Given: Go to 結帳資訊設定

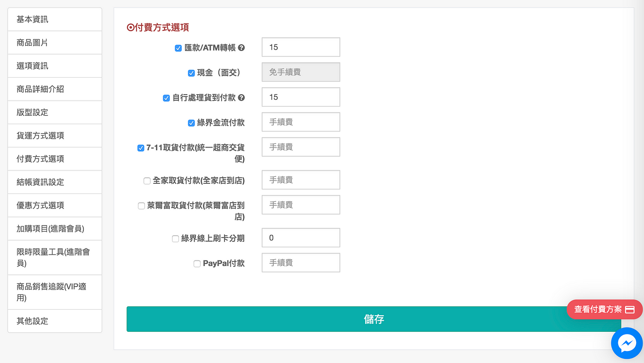Looking at the screenshot, I should coord(55,182).
